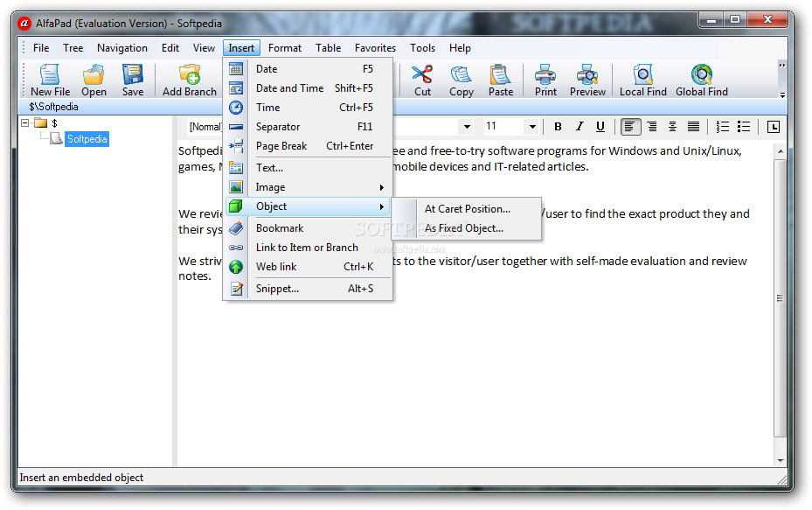Align text to the right
812x510 pixels.
pyautogui.click(x=652, y=127)
